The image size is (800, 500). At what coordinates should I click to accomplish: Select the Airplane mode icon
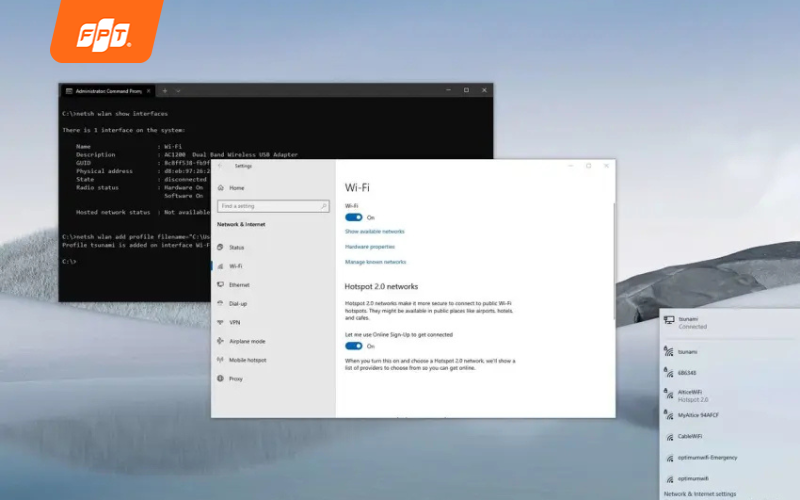[x=220, y=341]
